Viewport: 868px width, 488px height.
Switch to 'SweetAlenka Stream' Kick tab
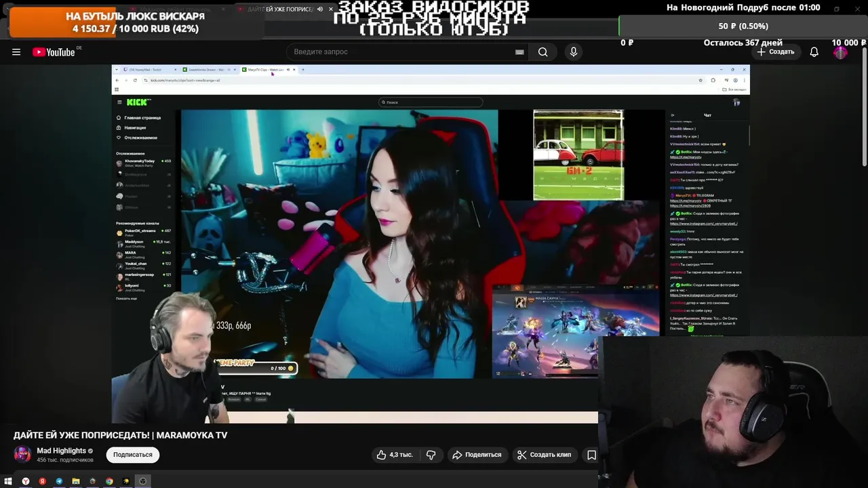209,70
